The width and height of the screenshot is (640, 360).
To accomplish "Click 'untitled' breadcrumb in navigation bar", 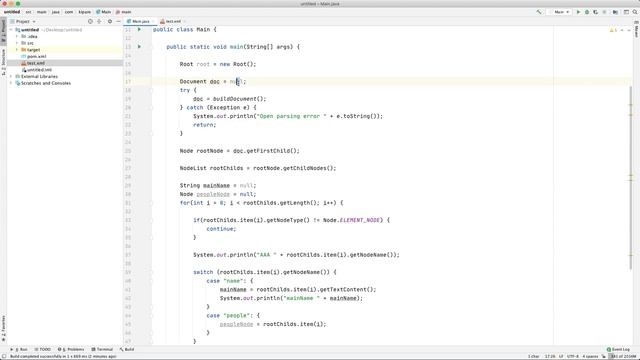I will tap(12, 12).
